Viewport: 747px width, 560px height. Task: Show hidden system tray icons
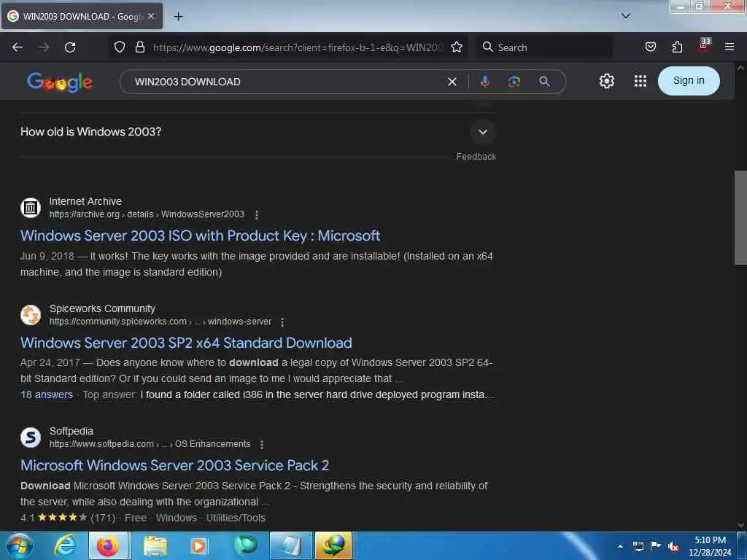[x=620, y=546]
